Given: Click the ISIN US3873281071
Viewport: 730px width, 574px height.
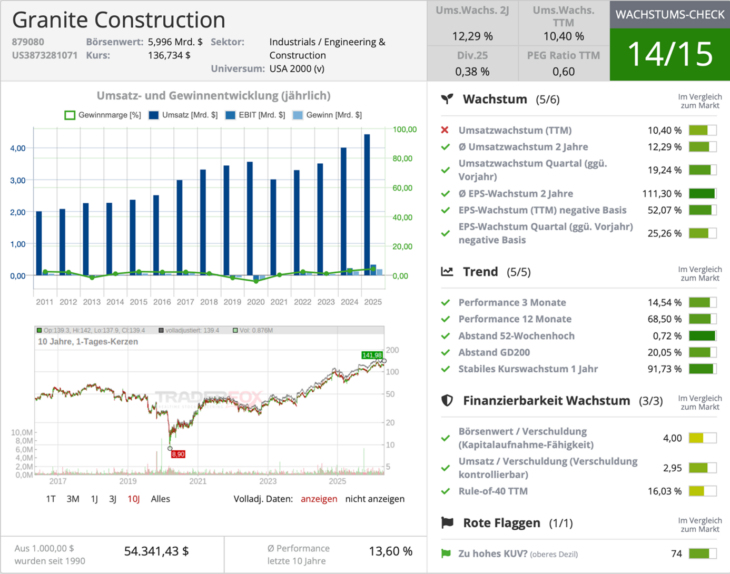Looking at the screenshot, I should click(x=45, y=55).
